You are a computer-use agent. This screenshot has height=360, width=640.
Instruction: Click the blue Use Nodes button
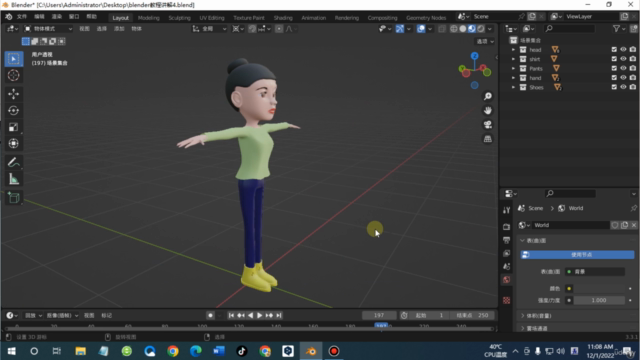tap(577, 255)
